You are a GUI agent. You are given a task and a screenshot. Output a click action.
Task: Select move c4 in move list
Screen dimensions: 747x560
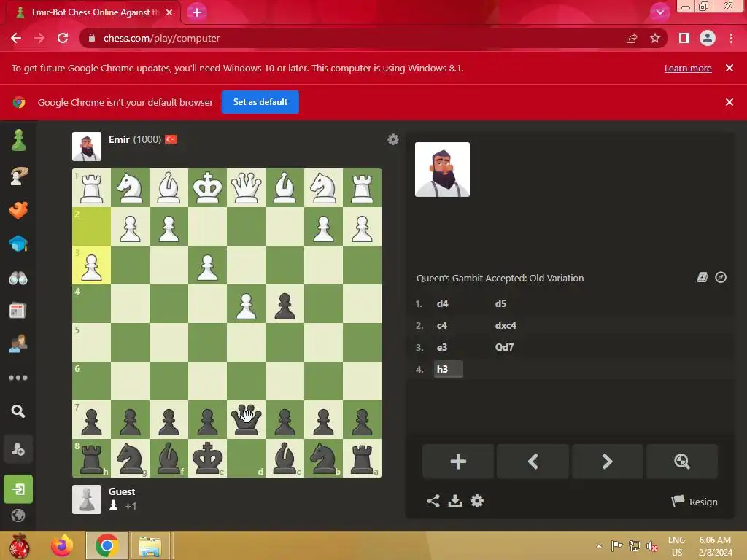click(x=441, y=326)
